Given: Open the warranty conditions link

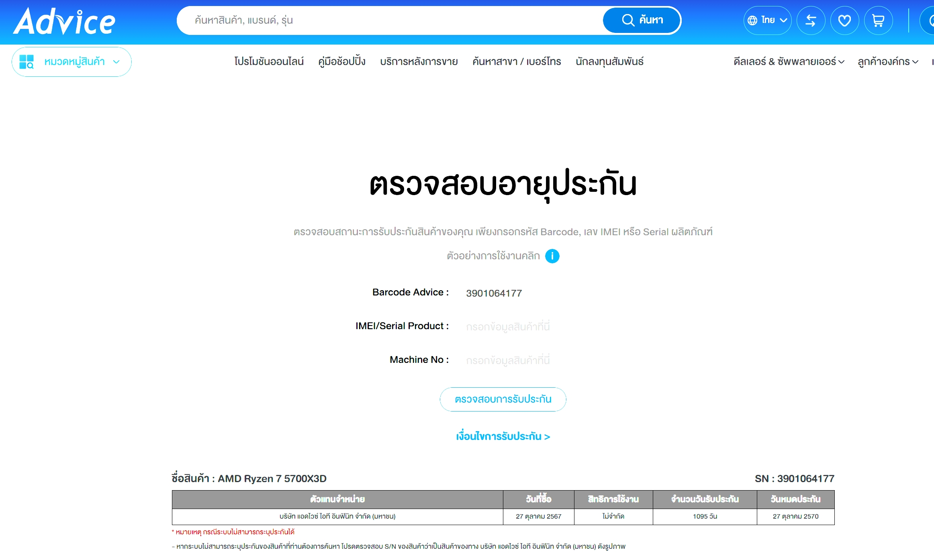Looking at the screenshot, I should pos(503,436).
